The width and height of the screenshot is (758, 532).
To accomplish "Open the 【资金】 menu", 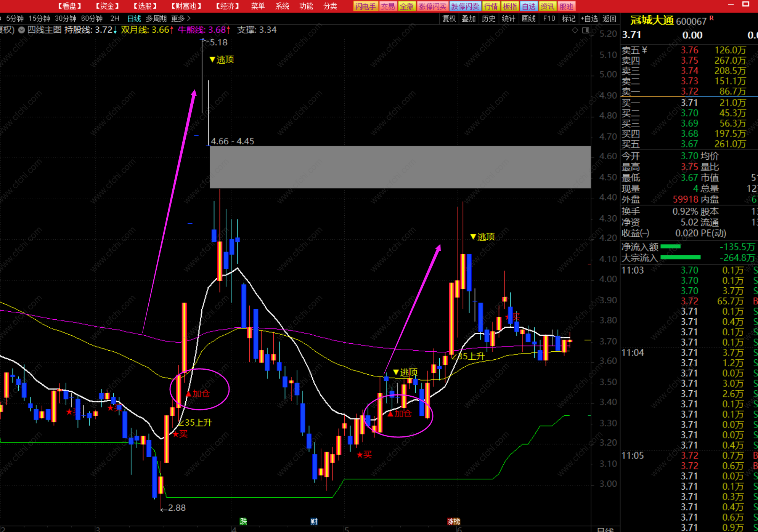I will point(107,6).
